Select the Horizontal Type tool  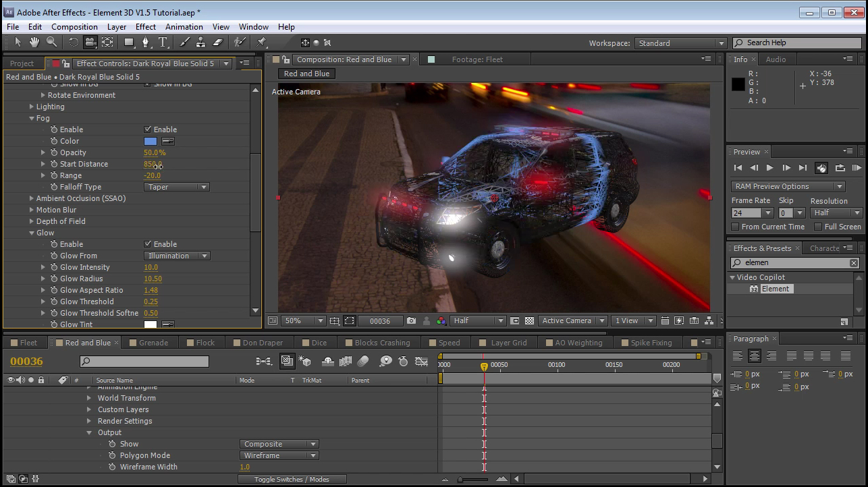[163, 42]
